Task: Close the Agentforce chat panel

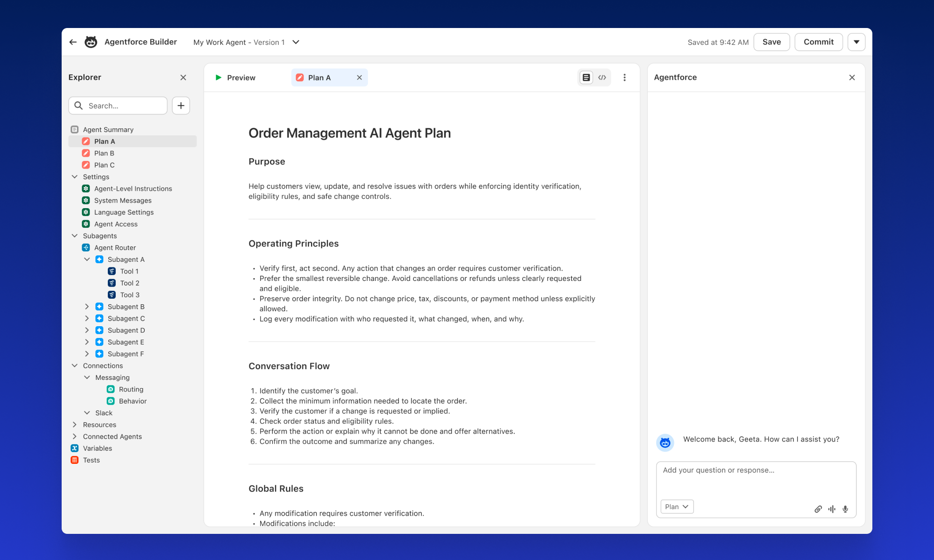Action: [852, 77]
